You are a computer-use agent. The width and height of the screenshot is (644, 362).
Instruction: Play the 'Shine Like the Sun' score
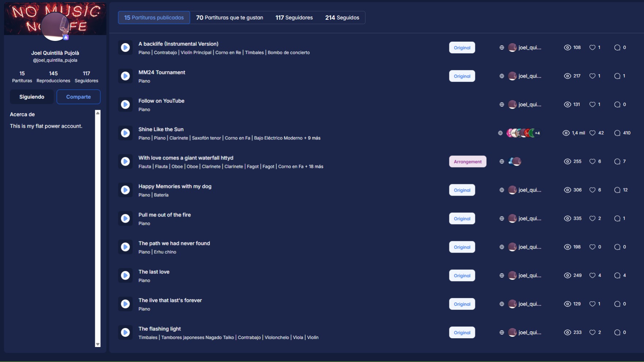click(x=125, y=133)
